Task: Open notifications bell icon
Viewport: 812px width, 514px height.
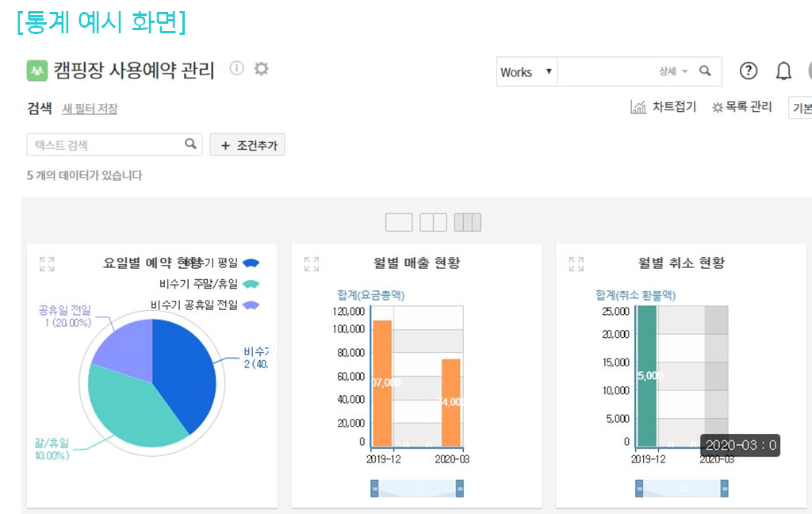Action: (783, 71)
